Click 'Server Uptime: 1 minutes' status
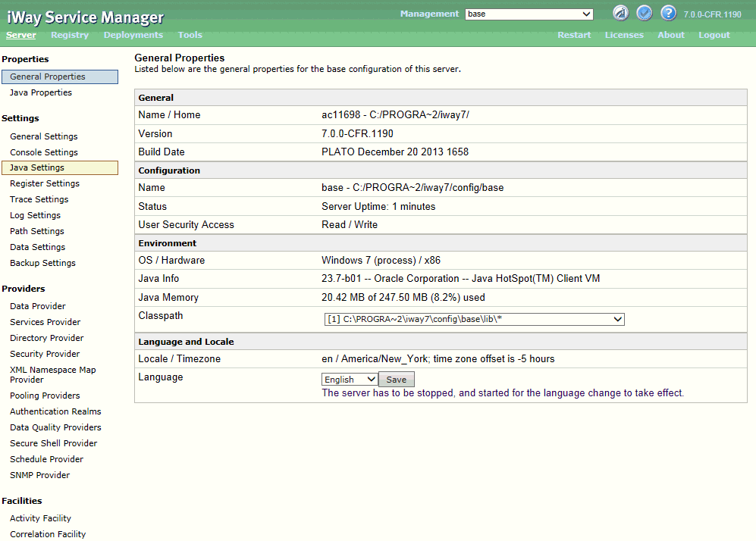 [378, 206]
